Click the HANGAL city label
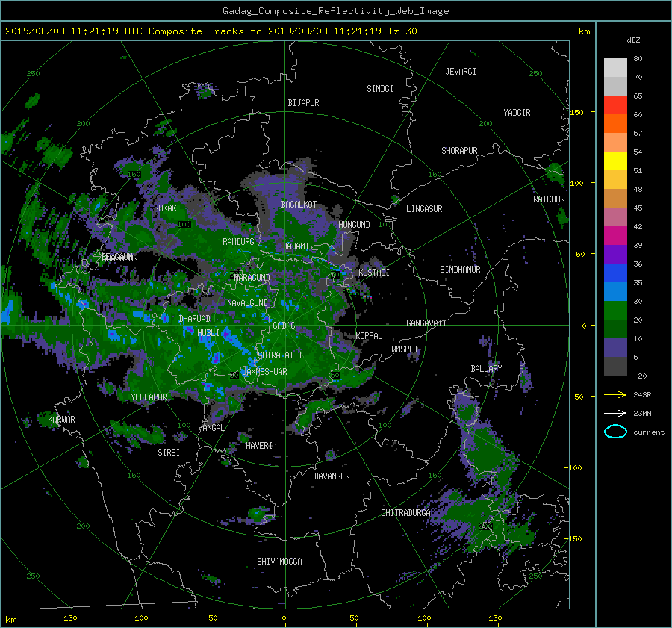The image size is (672, 628). click(x=211, y=428)
